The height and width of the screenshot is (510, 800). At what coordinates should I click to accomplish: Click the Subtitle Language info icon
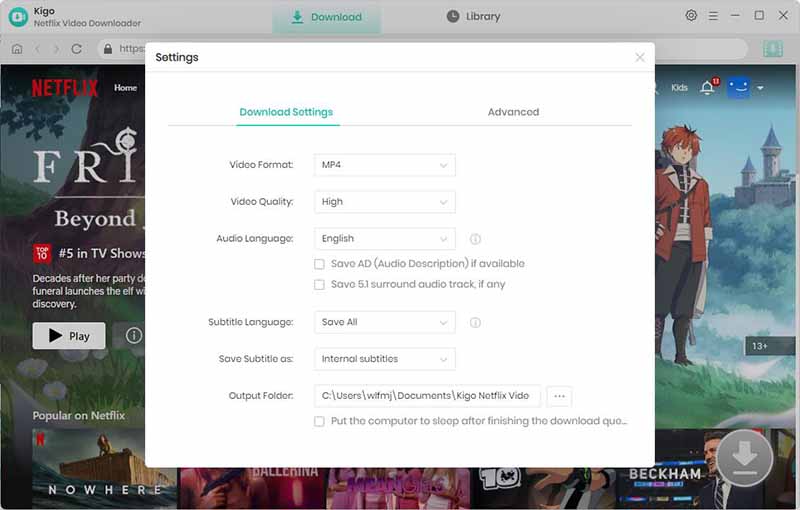475,323
